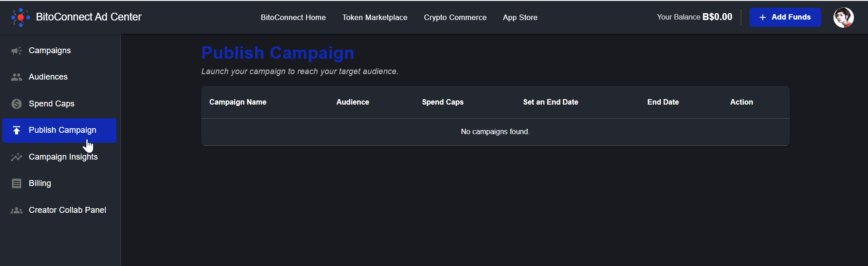Open the Token Marketplace link
This screenshot has width=868, height=266.
point(375,17)
